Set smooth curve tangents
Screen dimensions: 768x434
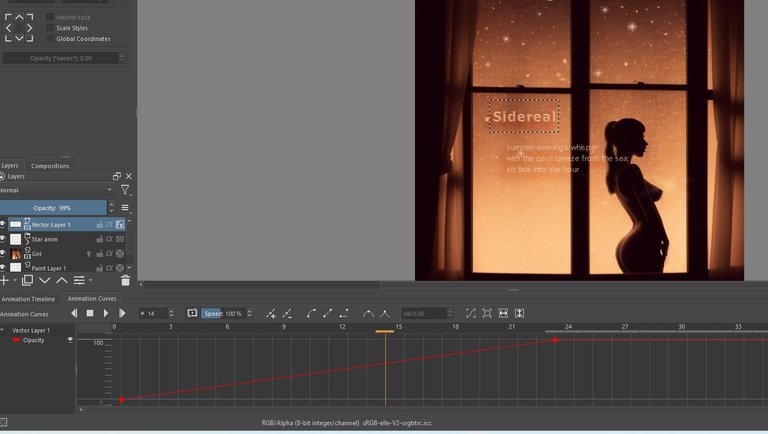[368, 313]
